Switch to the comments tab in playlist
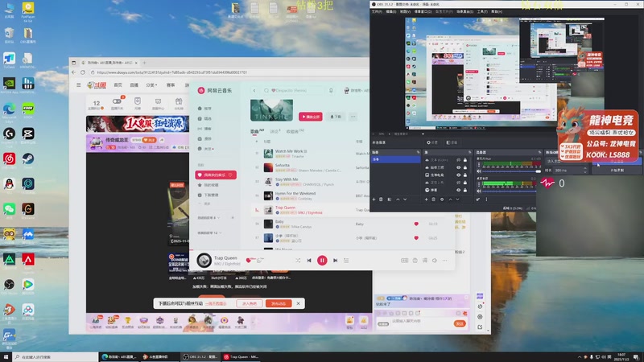 (275, 131)
